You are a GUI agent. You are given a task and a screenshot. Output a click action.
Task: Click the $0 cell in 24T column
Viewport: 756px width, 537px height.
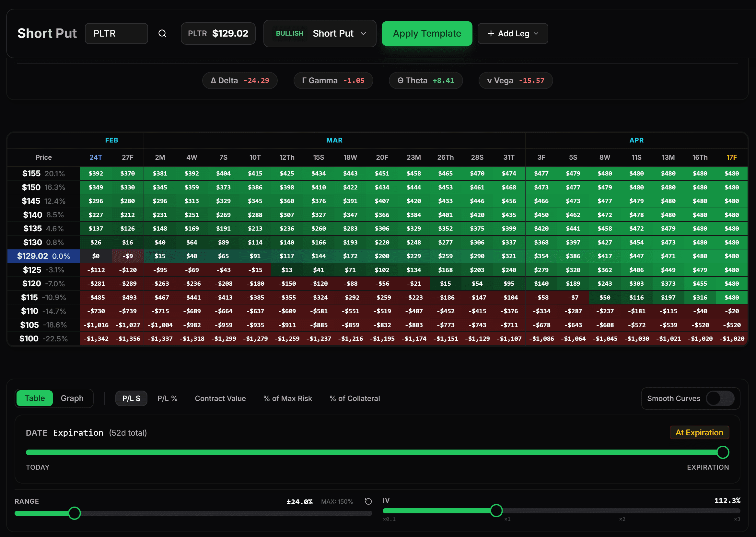[x=96, y=256]
